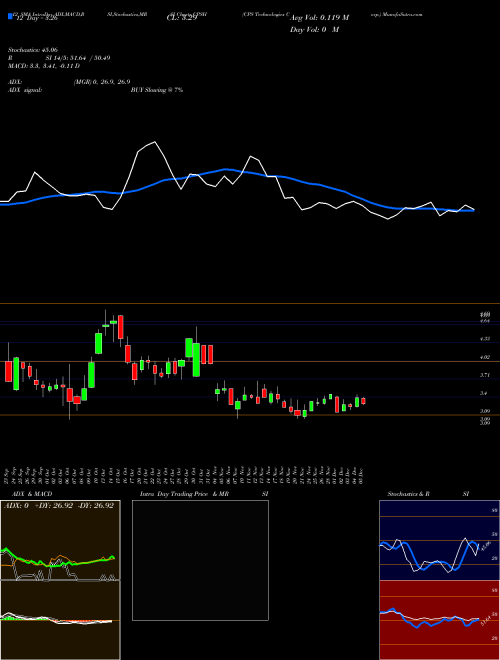
Task: Click the 'ADX: 0 +DY: 26.92 -DY: 26.92' readout
Action: click(59, 506)
